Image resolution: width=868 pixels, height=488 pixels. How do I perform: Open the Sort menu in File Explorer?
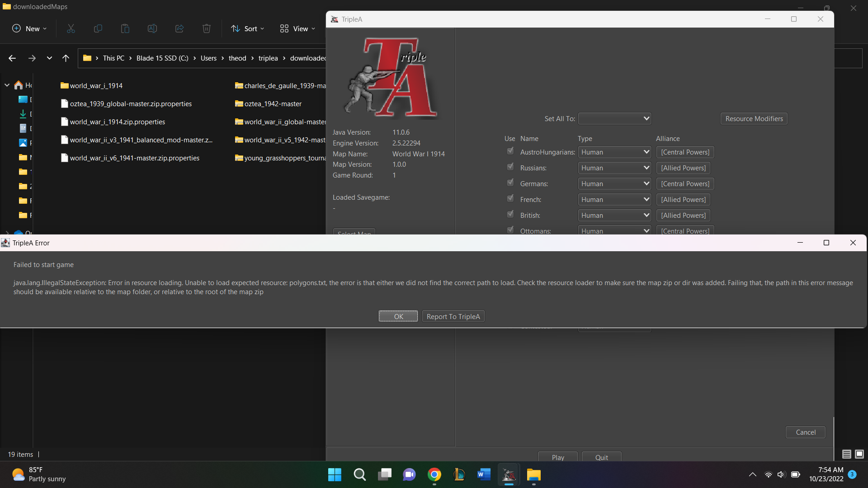click(247, 28)
